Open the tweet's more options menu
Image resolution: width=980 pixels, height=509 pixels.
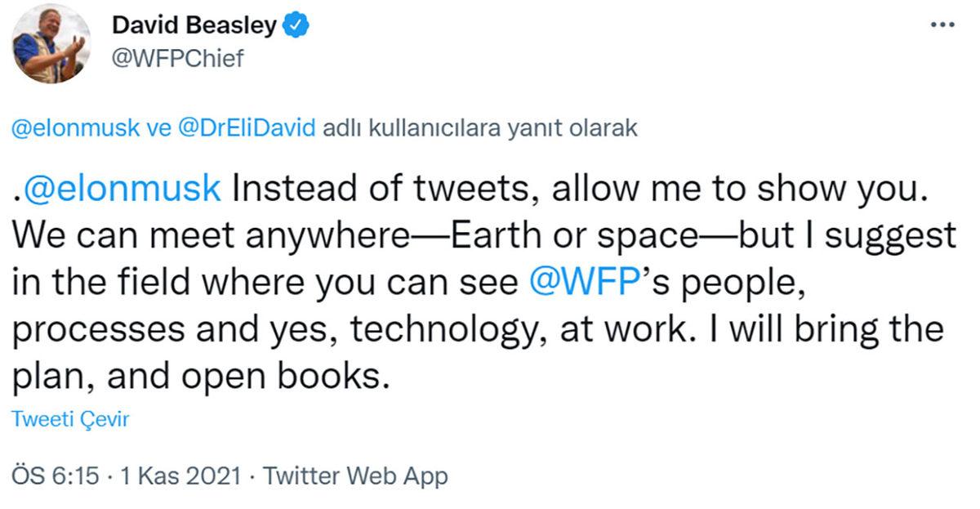[x=942, y=25]
